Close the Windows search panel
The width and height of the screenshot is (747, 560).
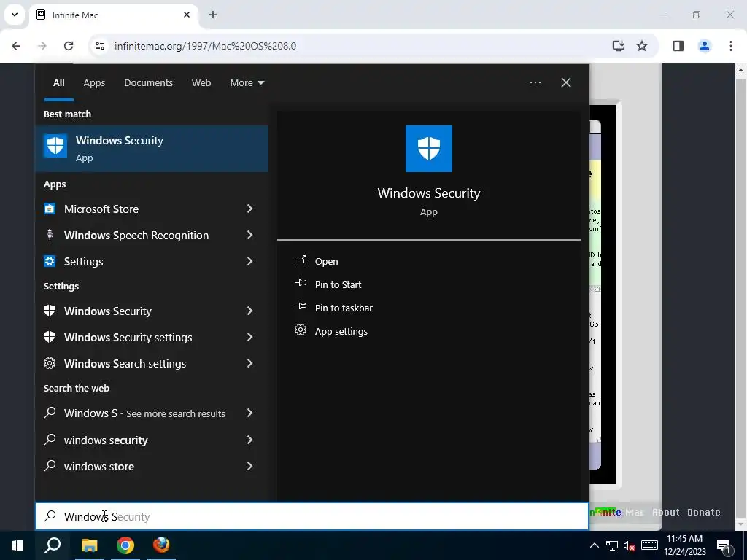tap(566, 82)
